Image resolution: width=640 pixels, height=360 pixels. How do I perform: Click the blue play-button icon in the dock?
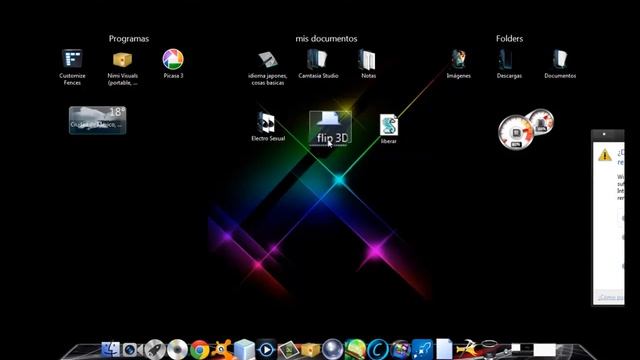(x=266, y=350)
